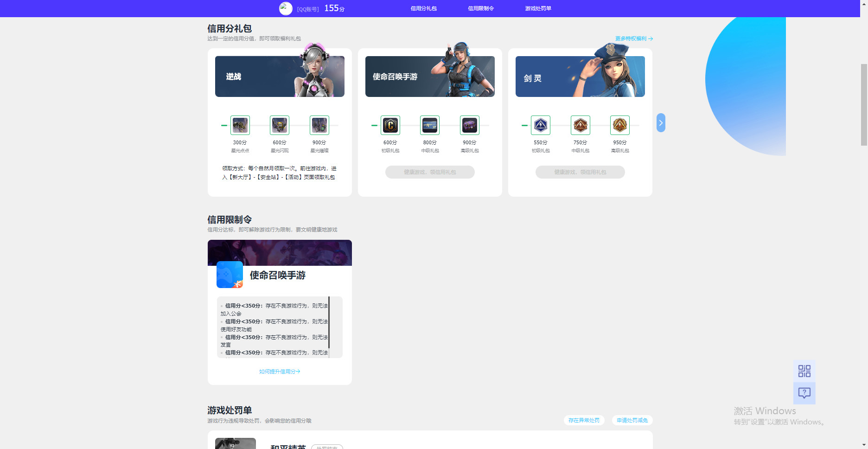Open the 信用分礼包 navigation tab

point(423,8)
